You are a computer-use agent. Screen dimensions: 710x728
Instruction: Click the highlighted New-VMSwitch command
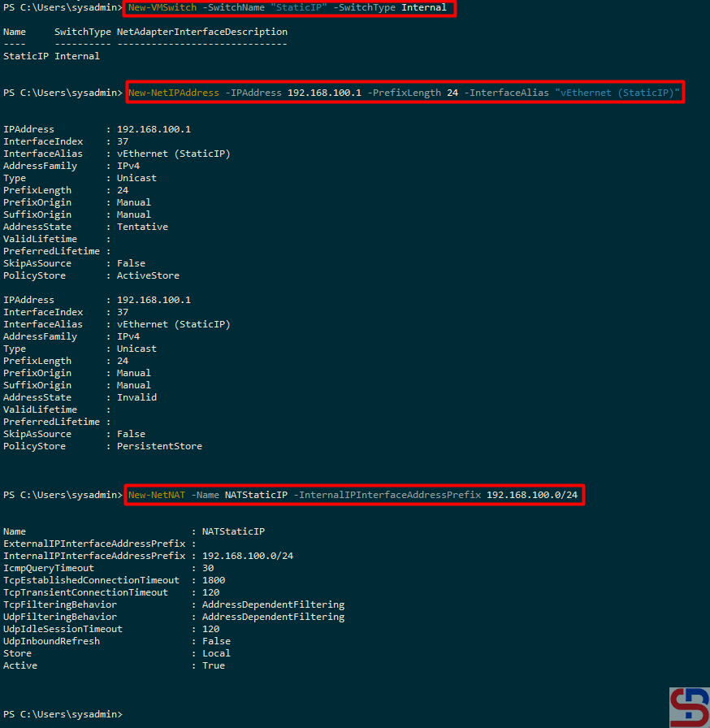(x=287, y=8)
